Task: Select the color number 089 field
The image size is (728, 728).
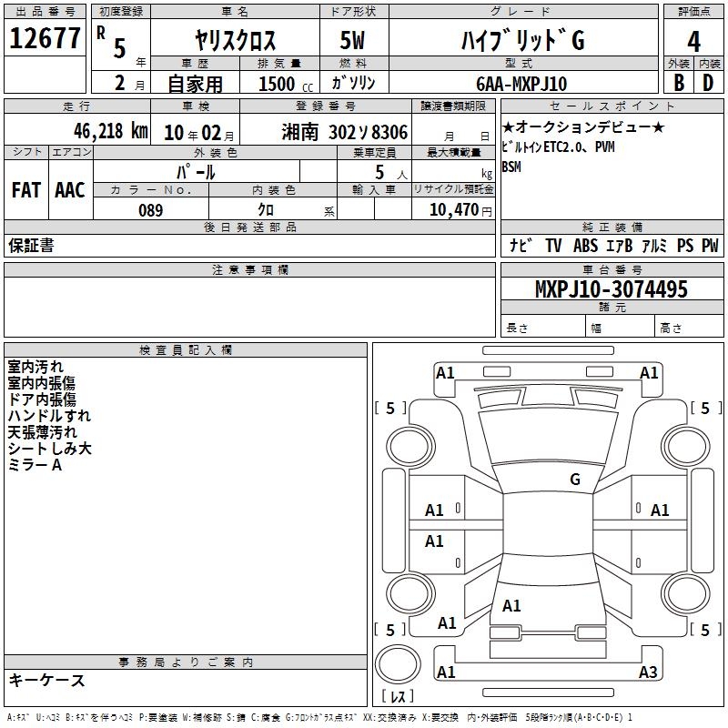Action: click(x=151, y=210)
